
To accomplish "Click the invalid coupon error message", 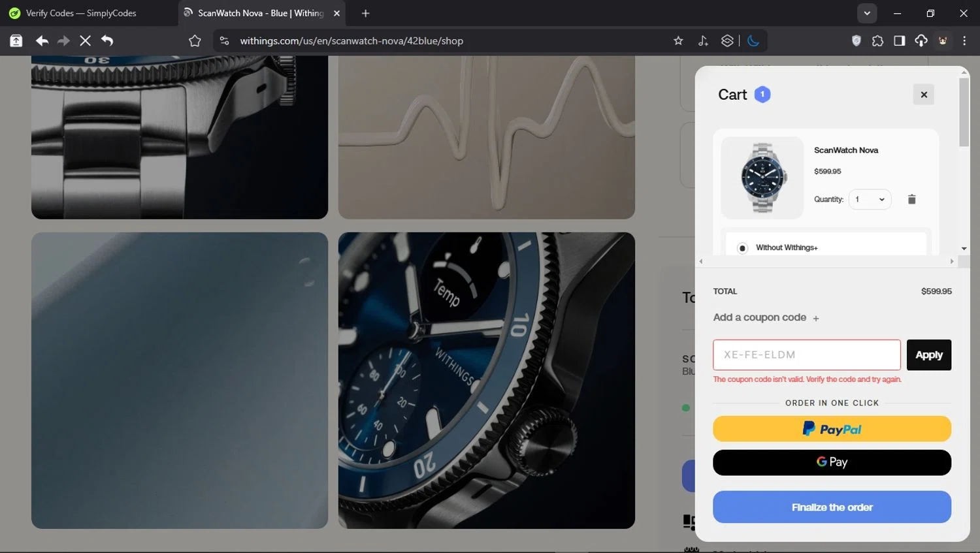I will click(807, 379).
